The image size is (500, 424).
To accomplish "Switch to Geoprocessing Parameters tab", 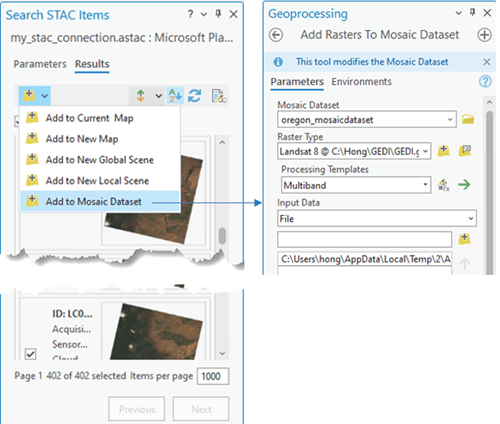I will [x=297, y=82].
